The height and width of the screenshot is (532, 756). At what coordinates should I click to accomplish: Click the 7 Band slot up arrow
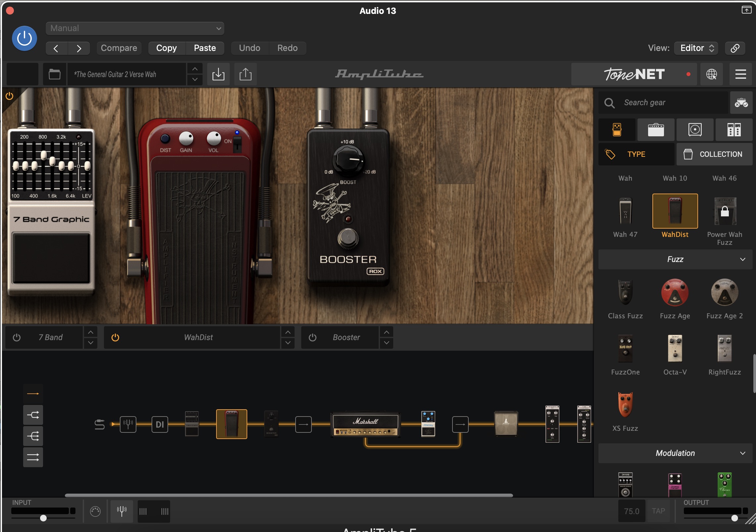click(x=91, y=332)
